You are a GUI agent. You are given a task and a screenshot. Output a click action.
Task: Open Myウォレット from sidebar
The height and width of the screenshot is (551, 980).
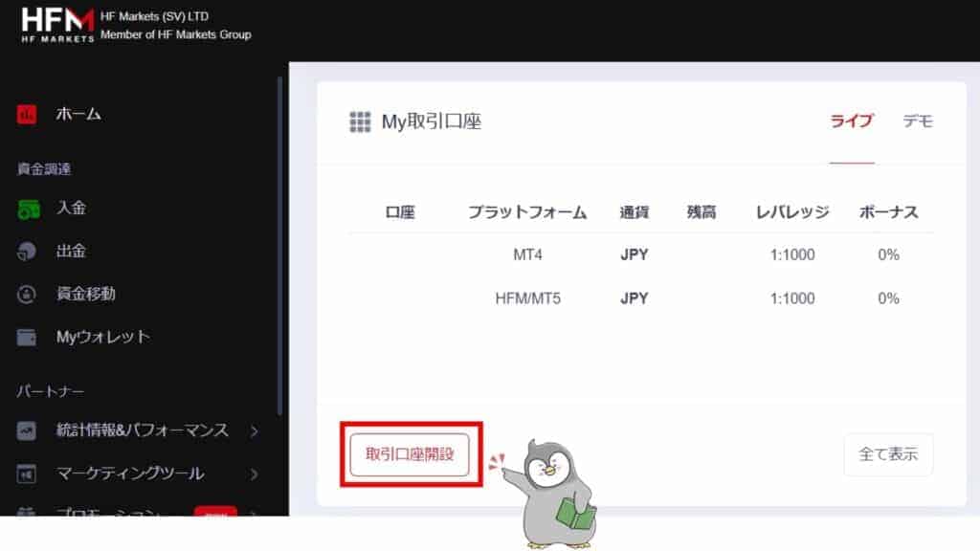point(102,338)
